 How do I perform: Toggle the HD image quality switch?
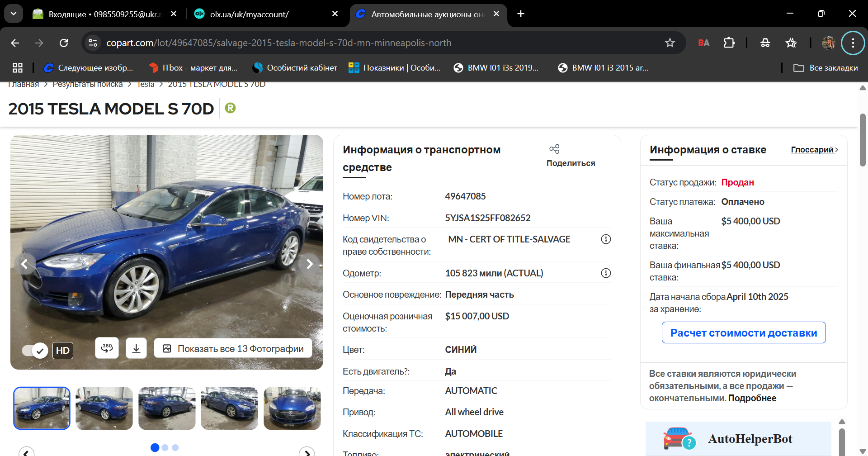tap(35, 350)
